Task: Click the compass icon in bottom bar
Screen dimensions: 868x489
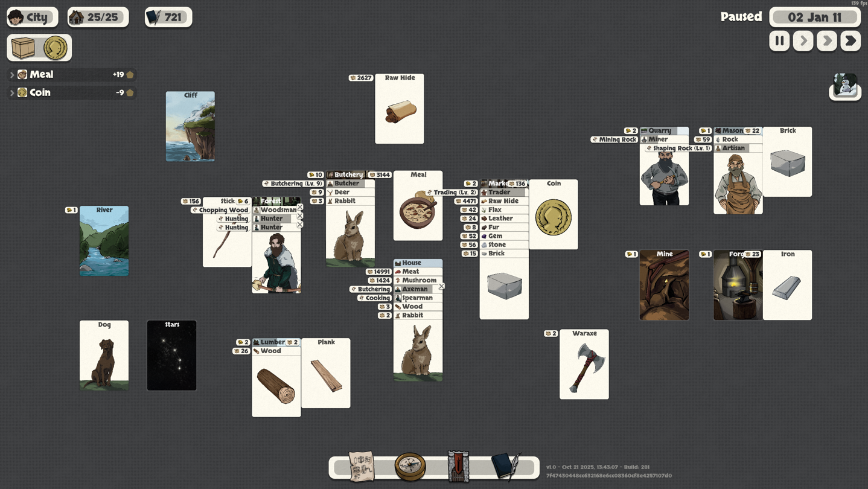Action: tap(410, 467)
